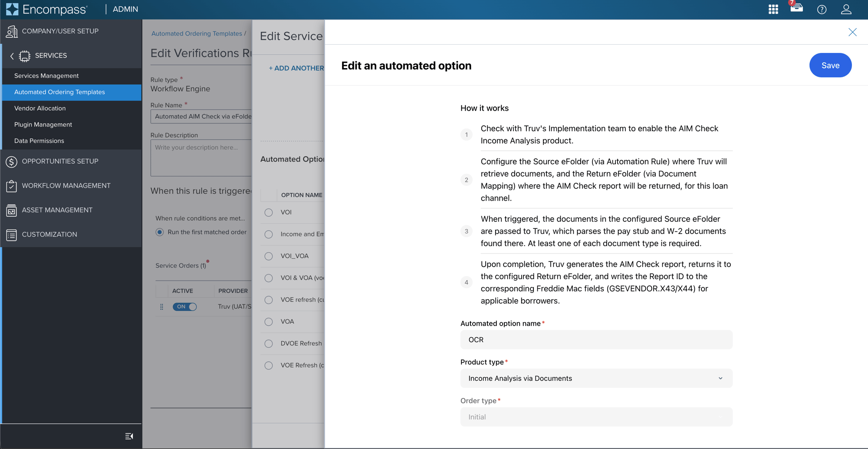The height and width of the screenshot is (449, 868).
Task: Edit the Automated option name field
Action: (x=596, y=340)
